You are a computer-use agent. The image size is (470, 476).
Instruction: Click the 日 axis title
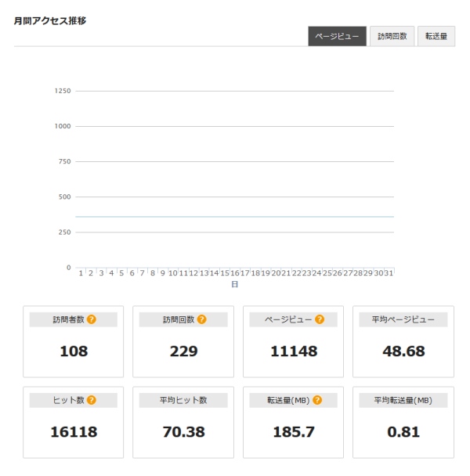[234, 284]
